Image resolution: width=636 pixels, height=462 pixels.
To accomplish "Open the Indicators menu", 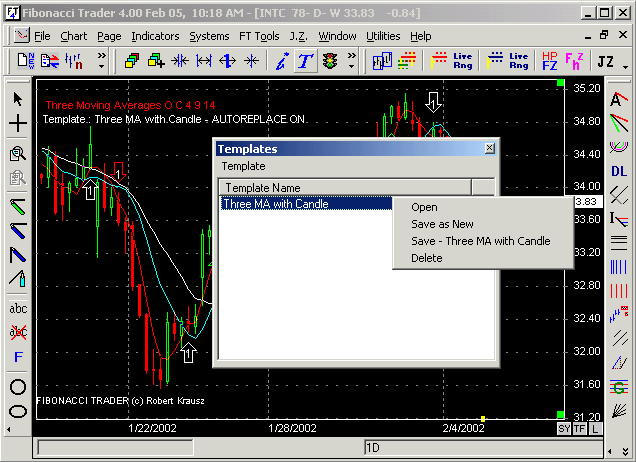I will [x=155, y=37].
